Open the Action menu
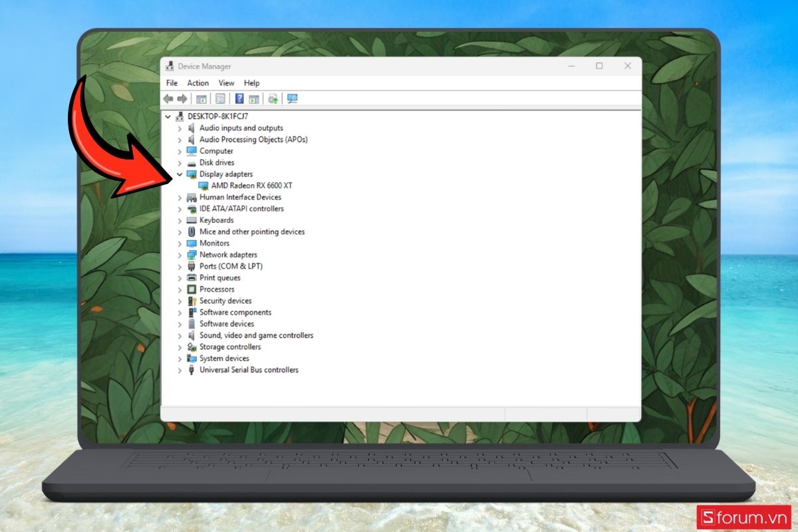 pyautogui.click(x=198, y=83)
